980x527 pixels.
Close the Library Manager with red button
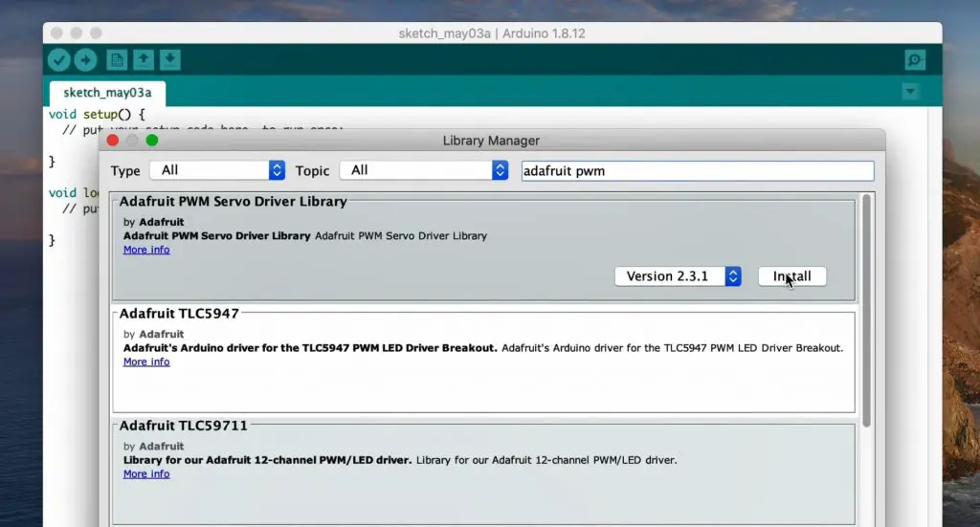pyautogui.click(x=113, y=141)
